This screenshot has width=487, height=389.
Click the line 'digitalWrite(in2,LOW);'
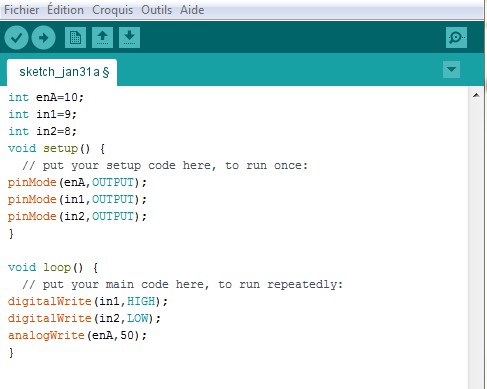[84, 319]
